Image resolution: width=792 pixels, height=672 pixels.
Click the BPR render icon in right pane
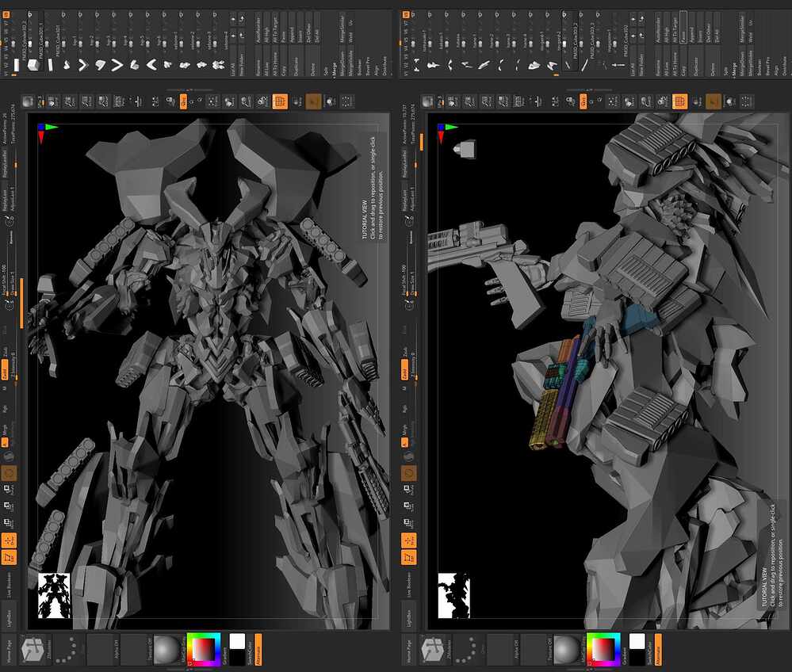(428, 101)
